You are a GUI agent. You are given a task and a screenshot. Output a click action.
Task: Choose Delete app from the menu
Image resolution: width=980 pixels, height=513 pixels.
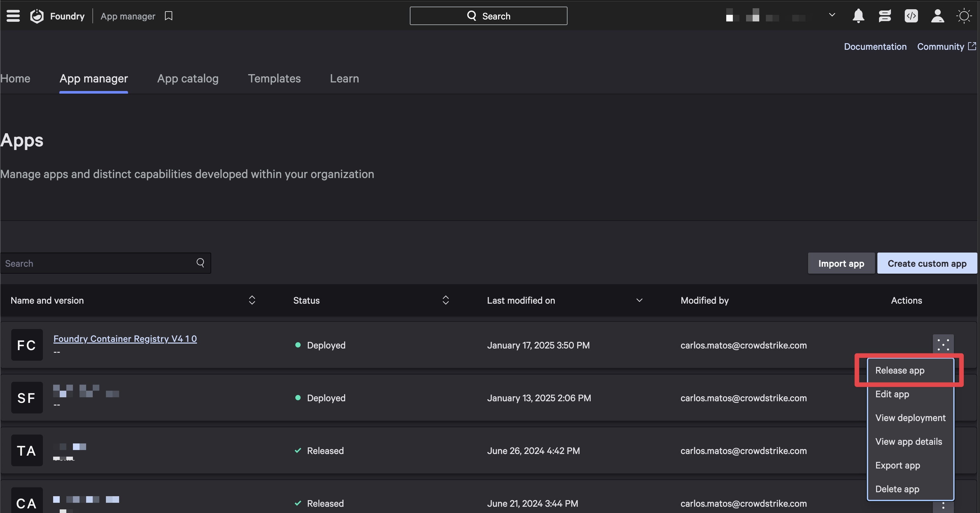[910, 489]
